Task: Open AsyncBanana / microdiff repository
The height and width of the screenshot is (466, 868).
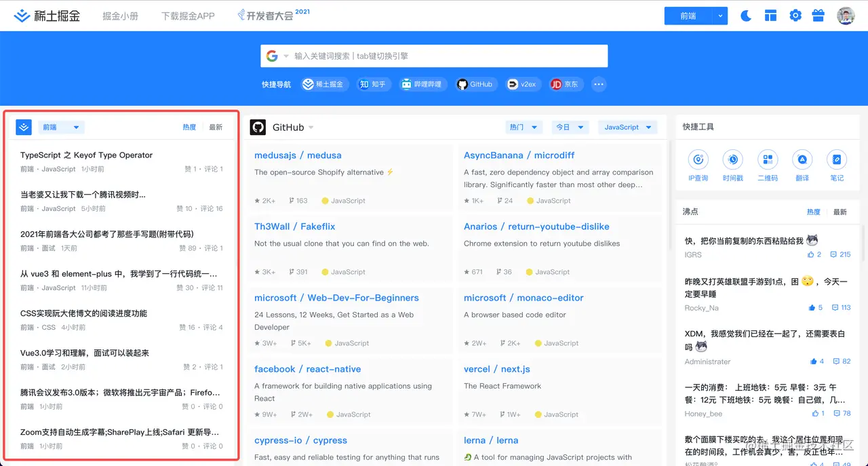Action: pyautogui.click(x=519, y=155)
